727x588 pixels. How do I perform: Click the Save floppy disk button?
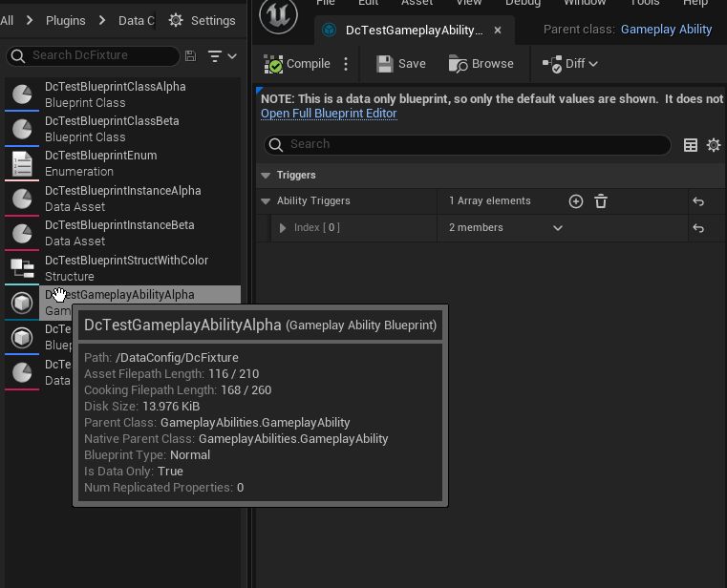coord(400,64)
